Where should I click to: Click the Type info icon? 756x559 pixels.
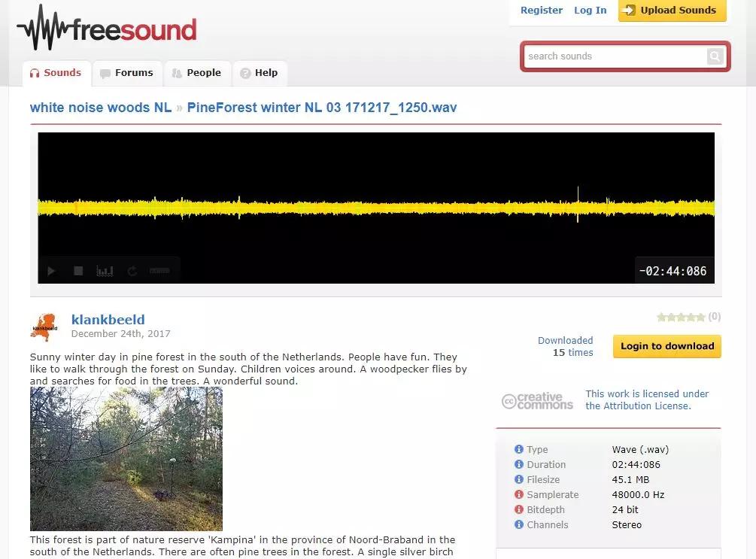point(519,449)
